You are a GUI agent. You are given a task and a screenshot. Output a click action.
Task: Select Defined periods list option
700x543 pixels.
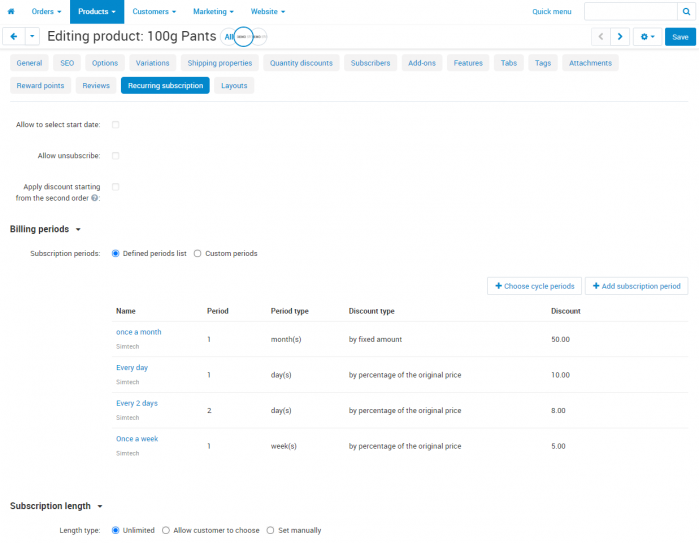[x=116, y=254]
